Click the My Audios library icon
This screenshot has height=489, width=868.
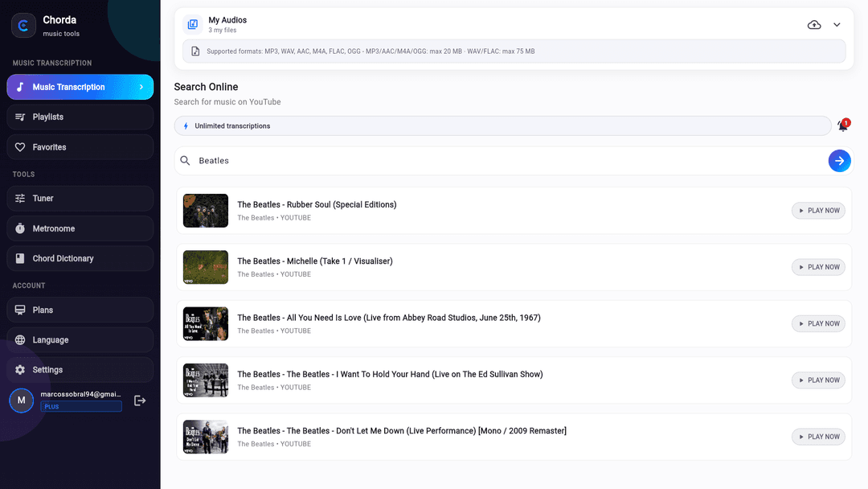point(193,24)
